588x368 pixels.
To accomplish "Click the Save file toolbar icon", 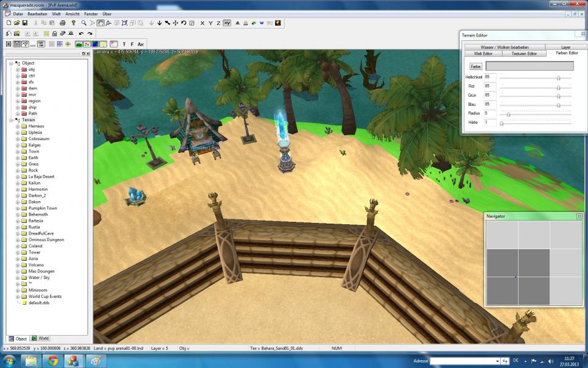I will coord(25,23).
